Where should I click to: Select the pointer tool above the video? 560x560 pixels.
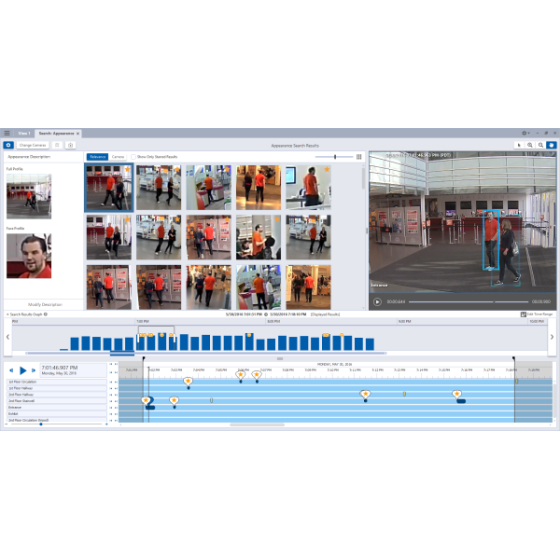tap(519, 145)
